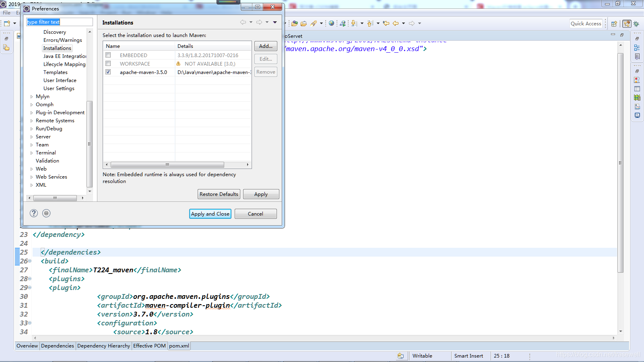Expand the Team tree node
The image size is (644, 362).
pyautogui.click(x=31, y=145)
